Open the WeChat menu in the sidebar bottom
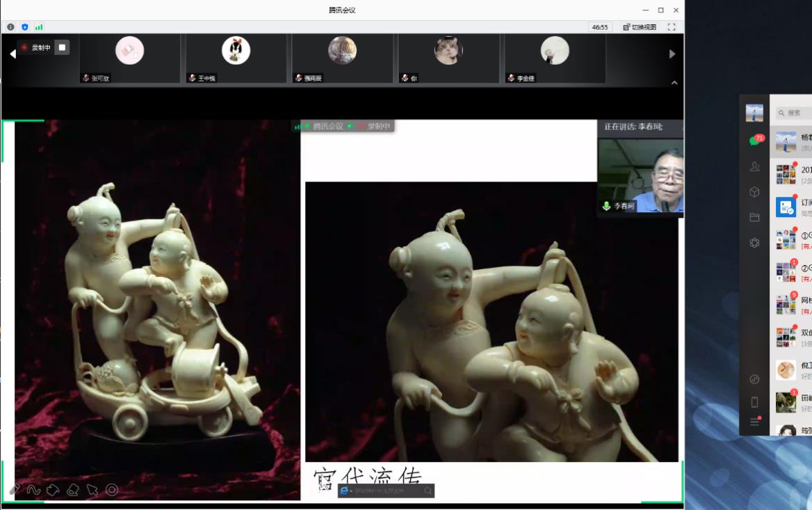812x510 pixels. pyautogui.click(x=754, y=422)
